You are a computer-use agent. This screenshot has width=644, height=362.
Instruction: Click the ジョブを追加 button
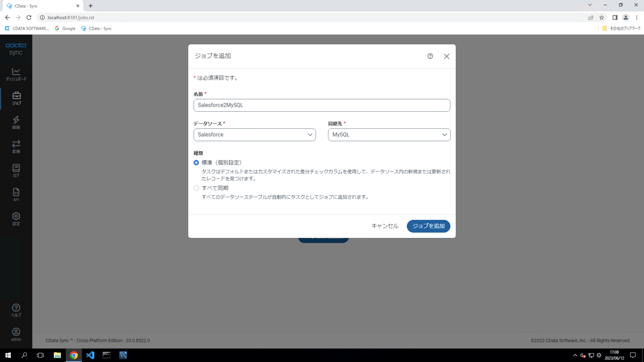(x=428, y=226)
